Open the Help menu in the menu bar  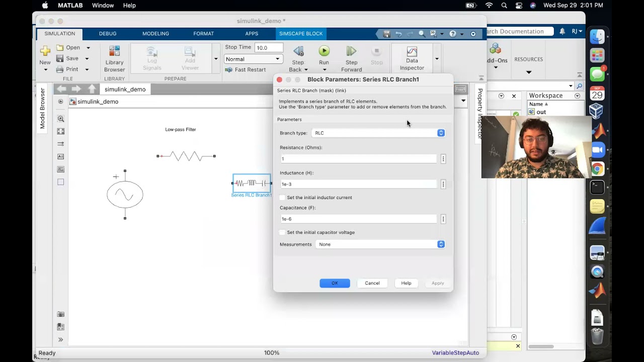point(129,5)
